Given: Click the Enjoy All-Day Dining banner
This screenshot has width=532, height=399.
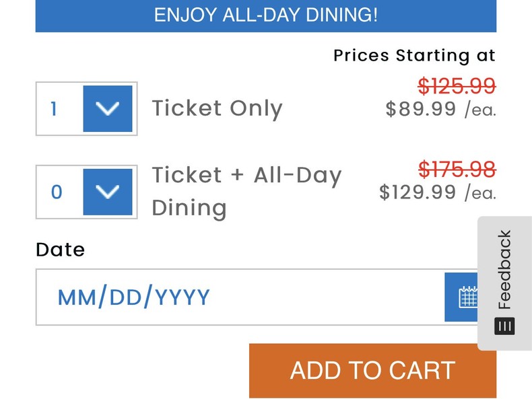Looking at the screenshot, I should click(x=265, y=15).
